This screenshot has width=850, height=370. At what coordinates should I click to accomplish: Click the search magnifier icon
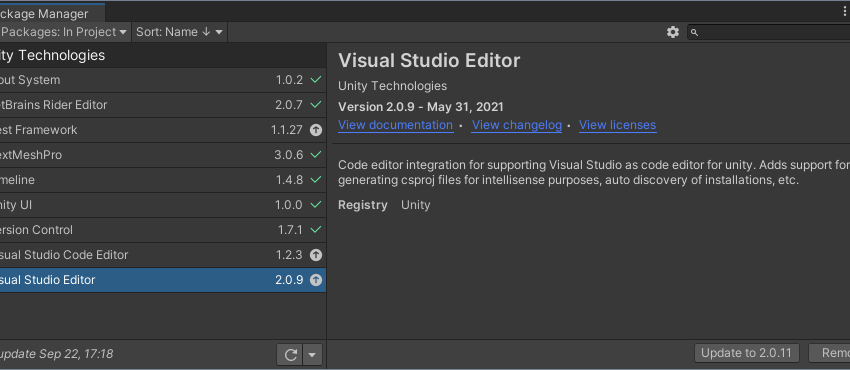(694, 33)
